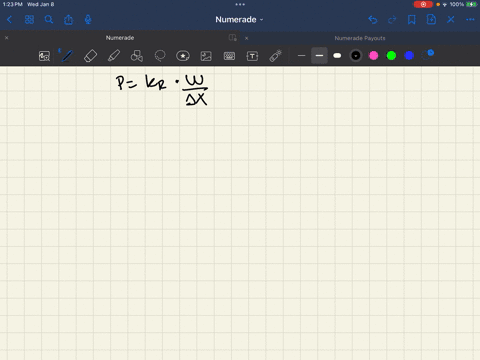Viewport: 480px width, 360px height.
Task: Redo the last action
Action: (x=392, y=20)
